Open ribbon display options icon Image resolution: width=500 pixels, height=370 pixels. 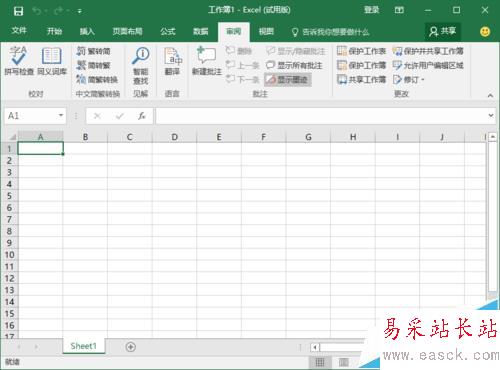399,10
